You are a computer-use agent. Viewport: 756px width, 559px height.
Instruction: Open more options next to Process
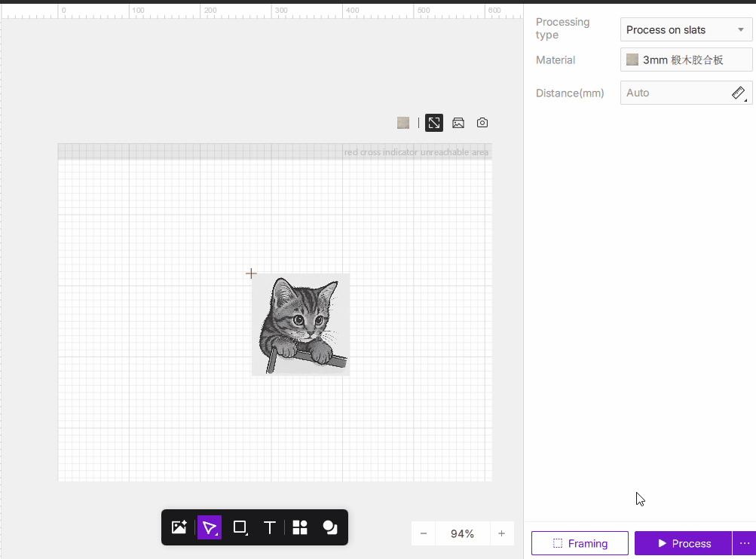(744, 543)
